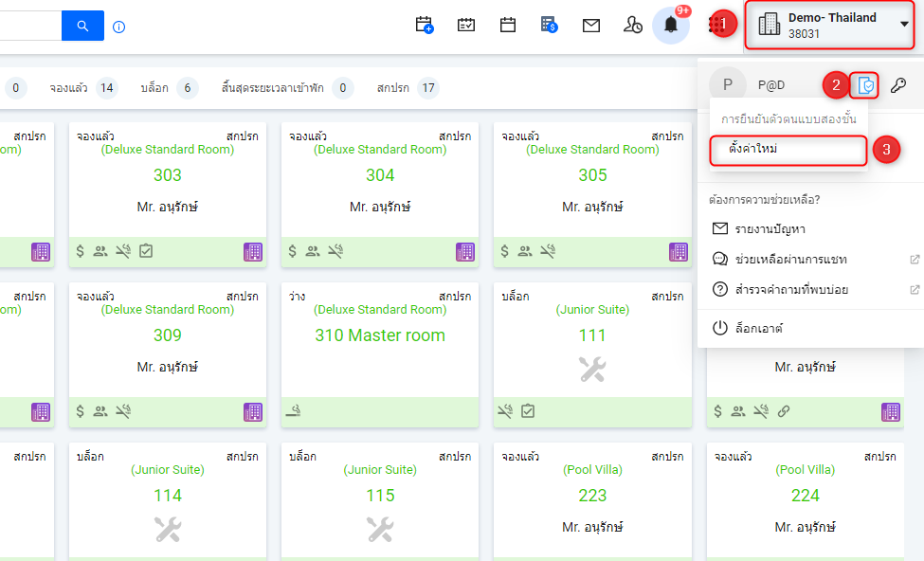
Task: Click external link icon beside ช่วยเหลือผ่านการแชท
Action: 915,260
